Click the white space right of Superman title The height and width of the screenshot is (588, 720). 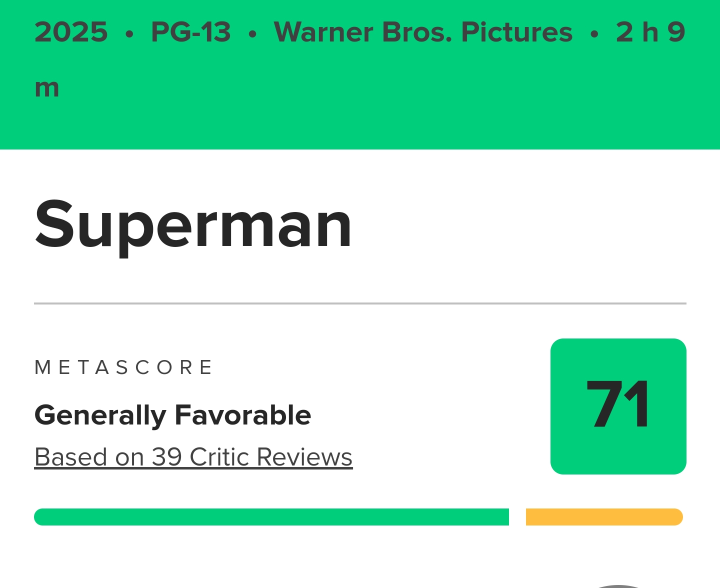coord(520,225)
